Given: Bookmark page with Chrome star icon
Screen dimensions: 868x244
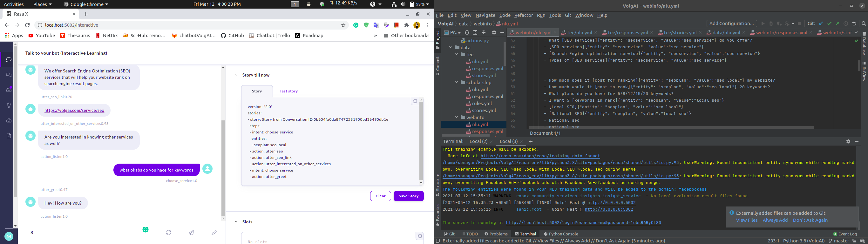Looking at the screenshot, I should [x=343, y=25].
